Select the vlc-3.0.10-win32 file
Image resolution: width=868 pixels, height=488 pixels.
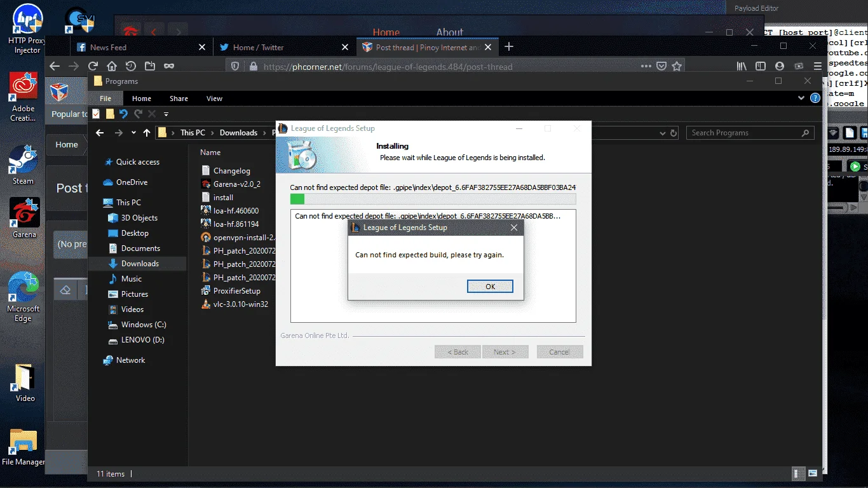coord(240,304)
